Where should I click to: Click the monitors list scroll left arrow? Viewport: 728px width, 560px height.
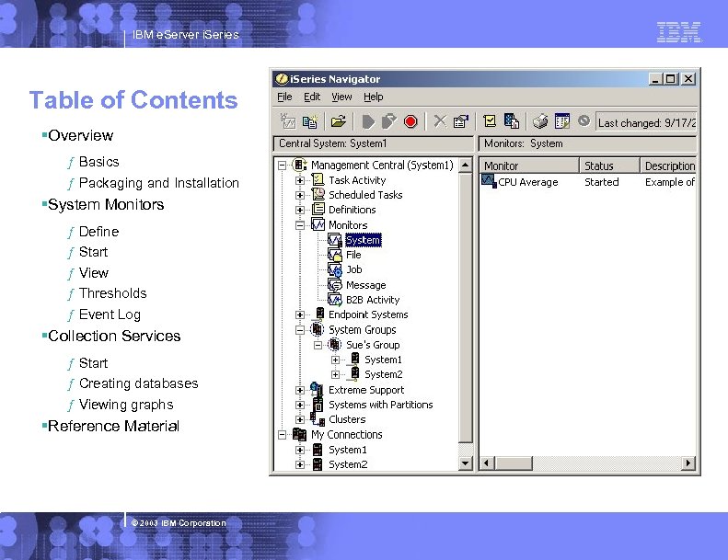click(487, 463)
